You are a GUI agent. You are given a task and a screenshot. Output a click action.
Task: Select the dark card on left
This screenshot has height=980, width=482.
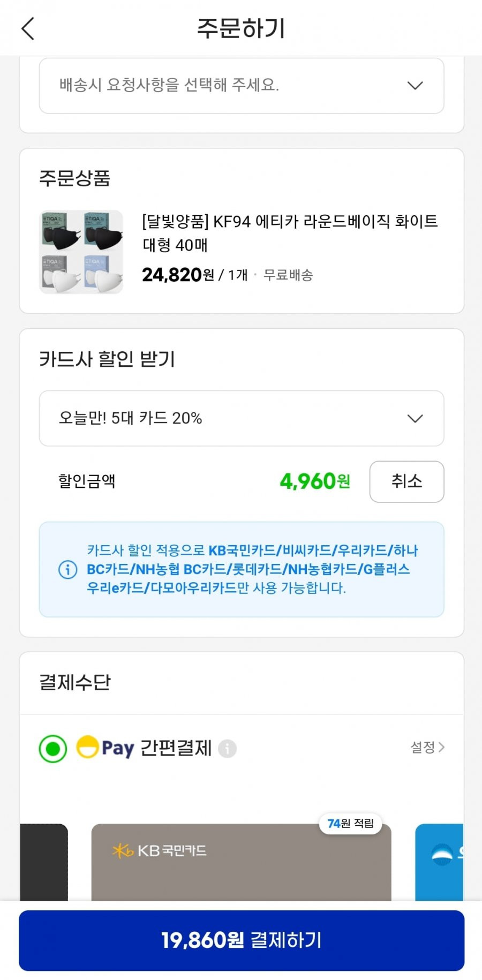coord(44,862)
